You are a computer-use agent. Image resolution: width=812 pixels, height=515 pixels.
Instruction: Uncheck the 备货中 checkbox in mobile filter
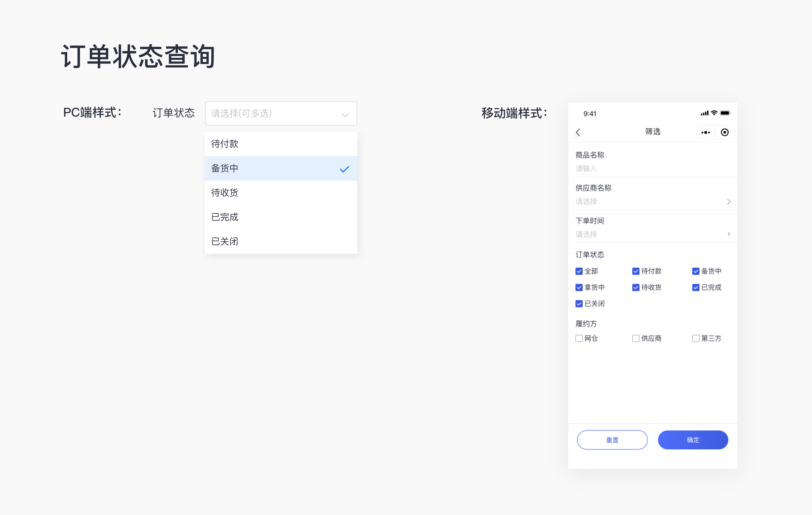(696, 271)
